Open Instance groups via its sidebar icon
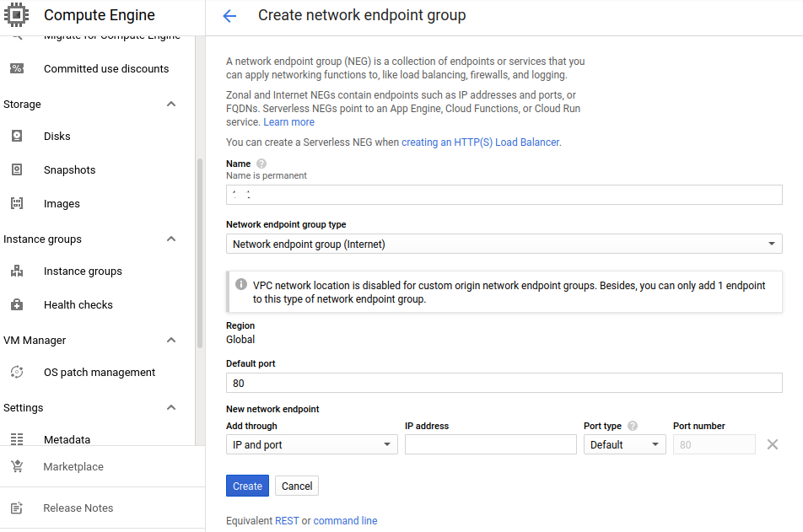Viewport: 803px width, 532px height. [18, 271]
